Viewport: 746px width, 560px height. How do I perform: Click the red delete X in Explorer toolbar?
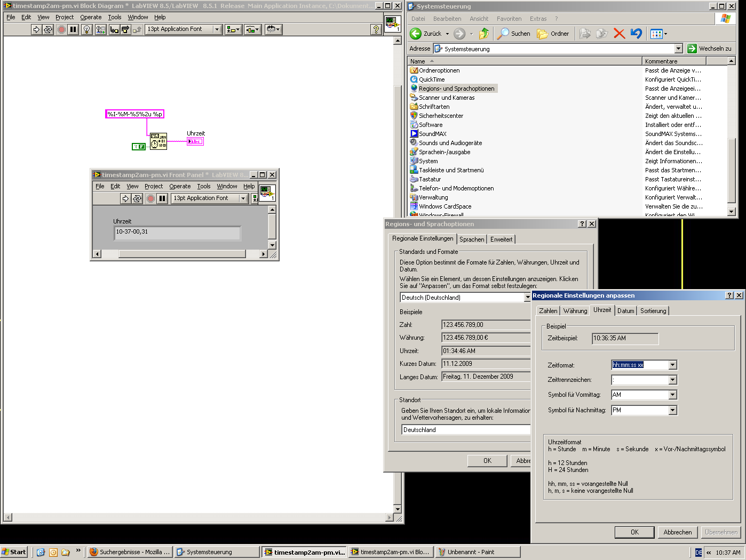pyautogui.click(x=619, y=34)
